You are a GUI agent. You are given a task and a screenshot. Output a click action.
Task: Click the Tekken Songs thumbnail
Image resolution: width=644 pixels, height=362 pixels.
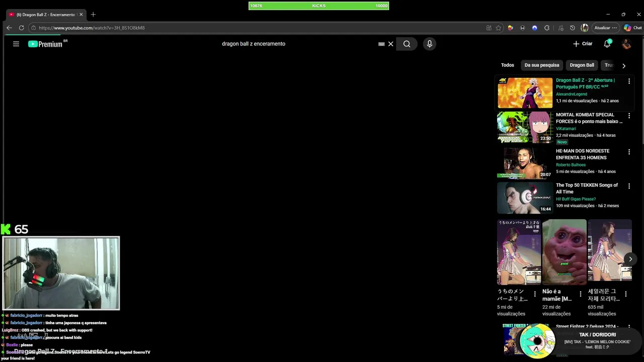tap(525, 198)
